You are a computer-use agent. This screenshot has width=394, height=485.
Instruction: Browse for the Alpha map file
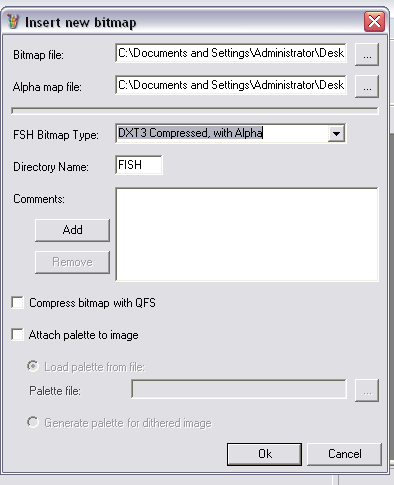pos(367,86)
